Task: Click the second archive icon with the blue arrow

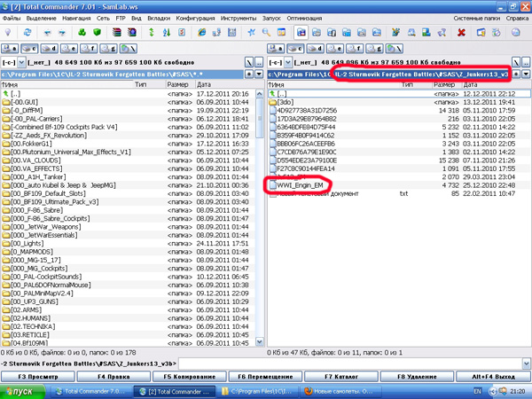Action: coord(131,33)
